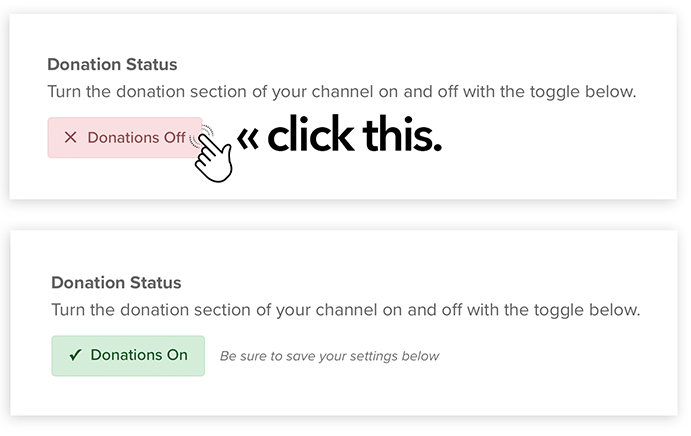Click the word 'settings' in the italic note

click(x=364, y=357)
